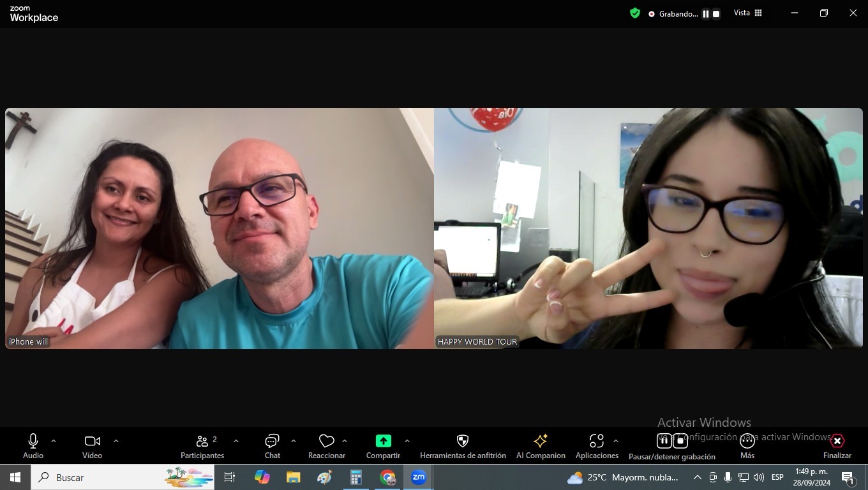Open Task View on the taskbar
The width and height of the screenshot is (868, 490).
click(x=230, y=477)
